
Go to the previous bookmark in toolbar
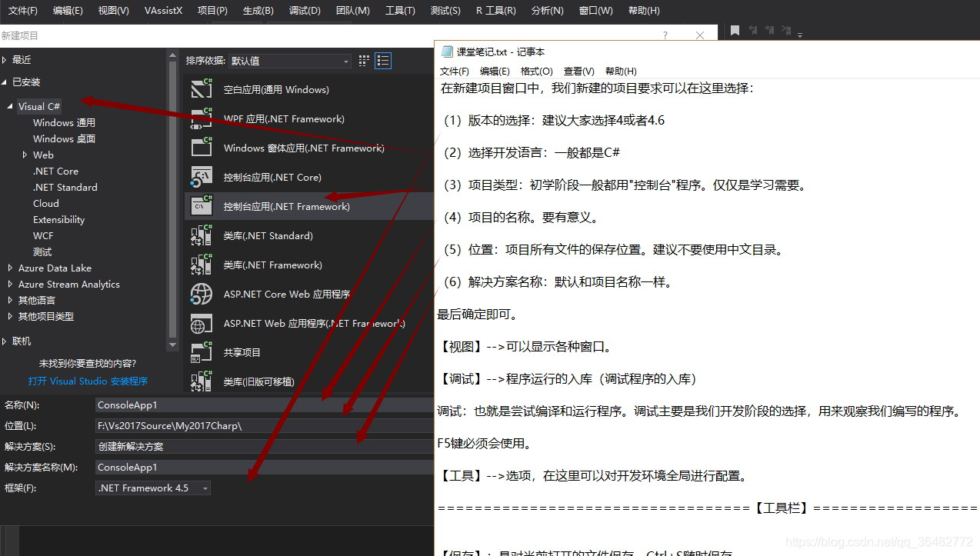coord(752,31)
